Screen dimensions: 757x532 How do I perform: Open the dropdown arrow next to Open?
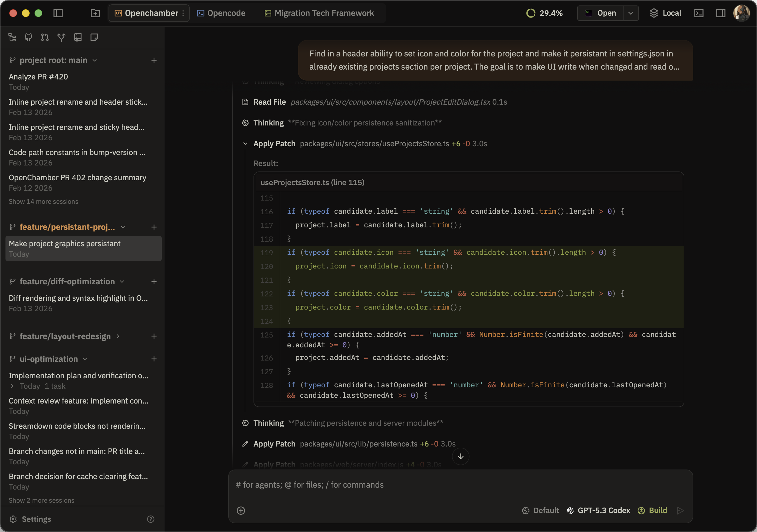click(631, 13)
